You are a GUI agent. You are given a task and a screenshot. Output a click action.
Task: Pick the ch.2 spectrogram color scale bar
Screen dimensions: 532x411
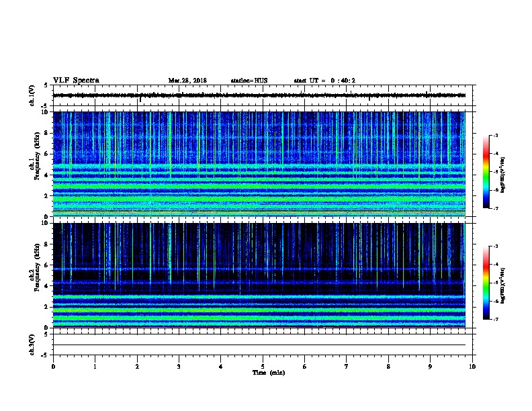click(x=486, y=283)
